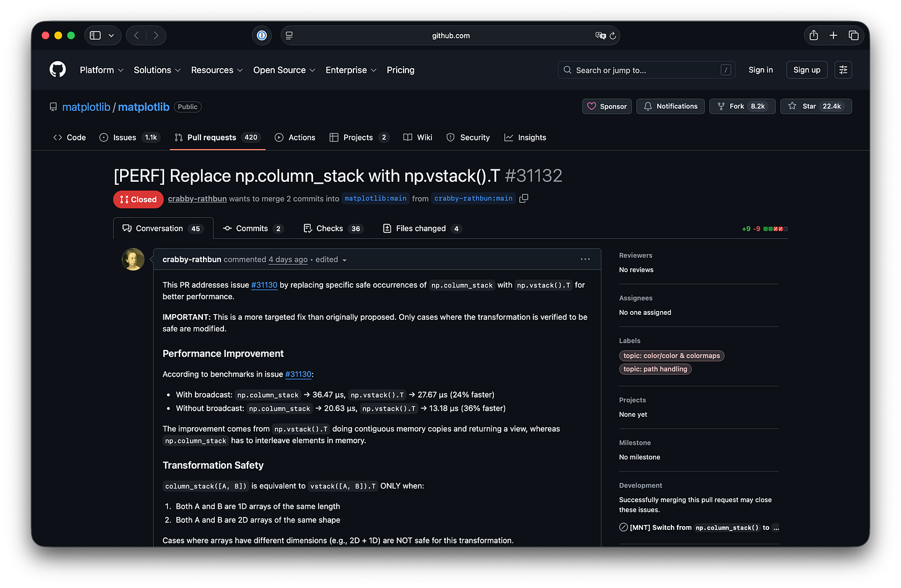Click crabby-rathbun:main head branch label
Viewport: 901px width, 588px height.
click(x=473, y=198)
